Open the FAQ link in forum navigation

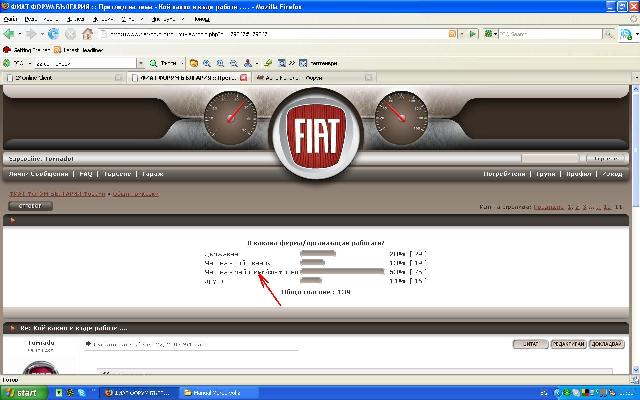click(85, 173)
